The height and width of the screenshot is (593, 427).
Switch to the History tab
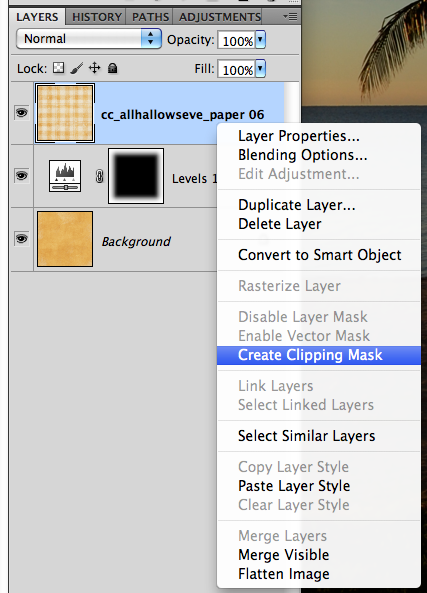(x=97, y=17)
